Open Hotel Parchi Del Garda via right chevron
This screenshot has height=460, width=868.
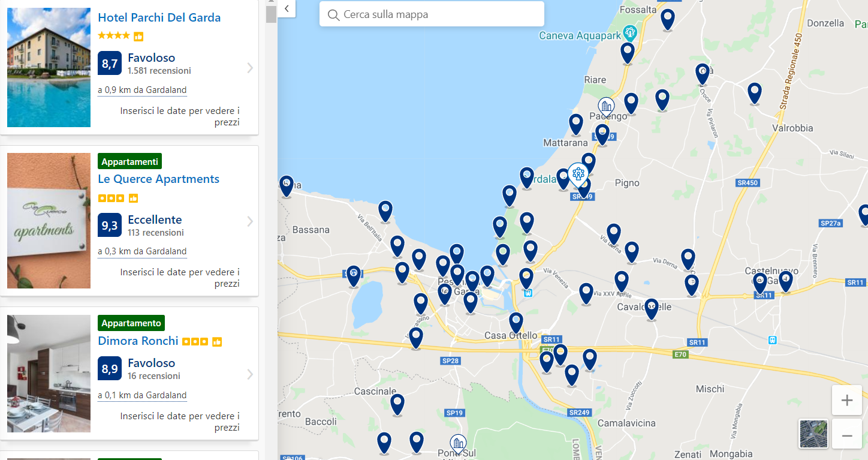click(x=250, y=68)
